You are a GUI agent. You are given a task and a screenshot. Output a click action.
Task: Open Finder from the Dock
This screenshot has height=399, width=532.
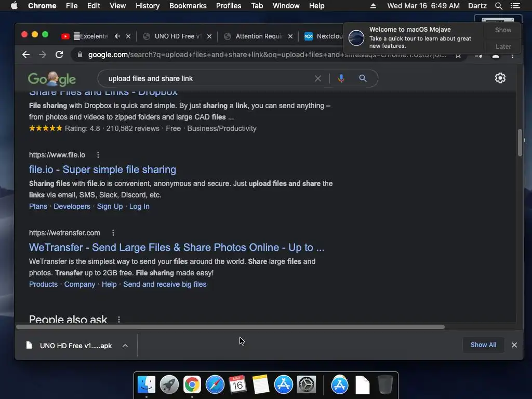[147, 384]
